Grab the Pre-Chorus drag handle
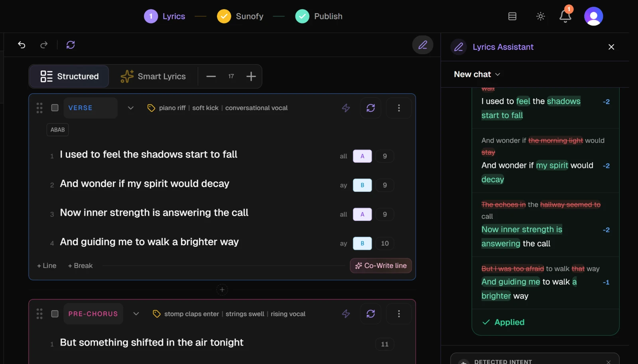 39,314
